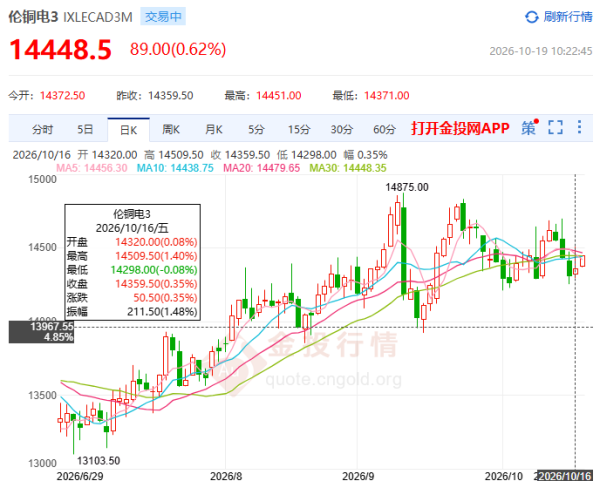Screen dimensions: 600x481
Task: Click the 最低 value 14371.00
Action: 386,95
